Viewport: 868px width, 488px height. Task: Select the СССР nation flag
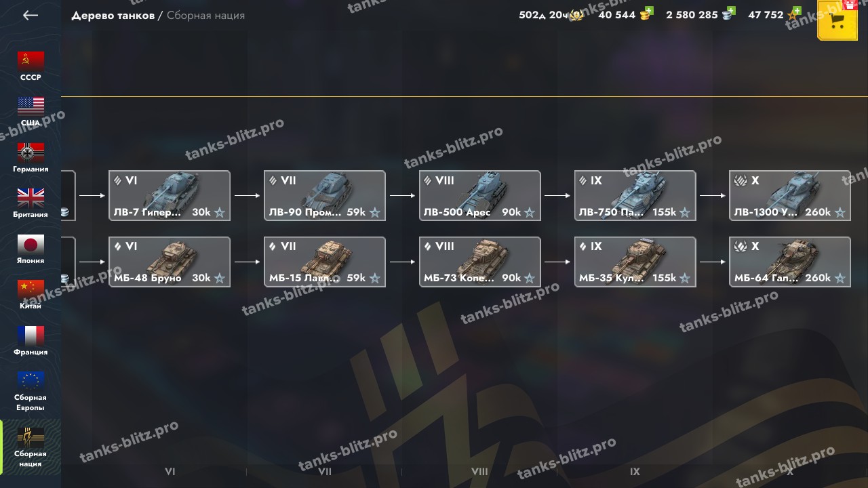click(31, 61)
